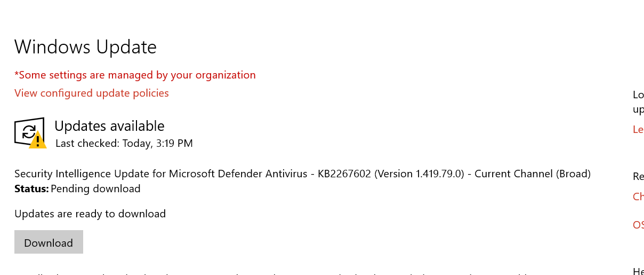Select the Updates available heading
The image size is (644, 275).
click(x=109, y=126)
